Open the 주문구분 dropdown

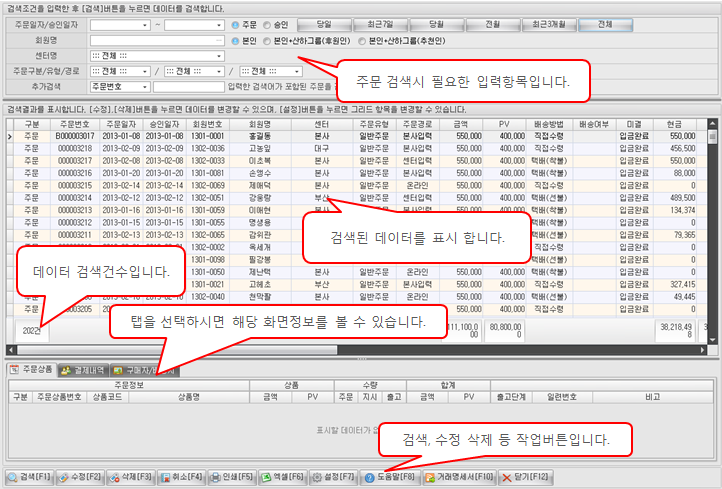[145, 71]
